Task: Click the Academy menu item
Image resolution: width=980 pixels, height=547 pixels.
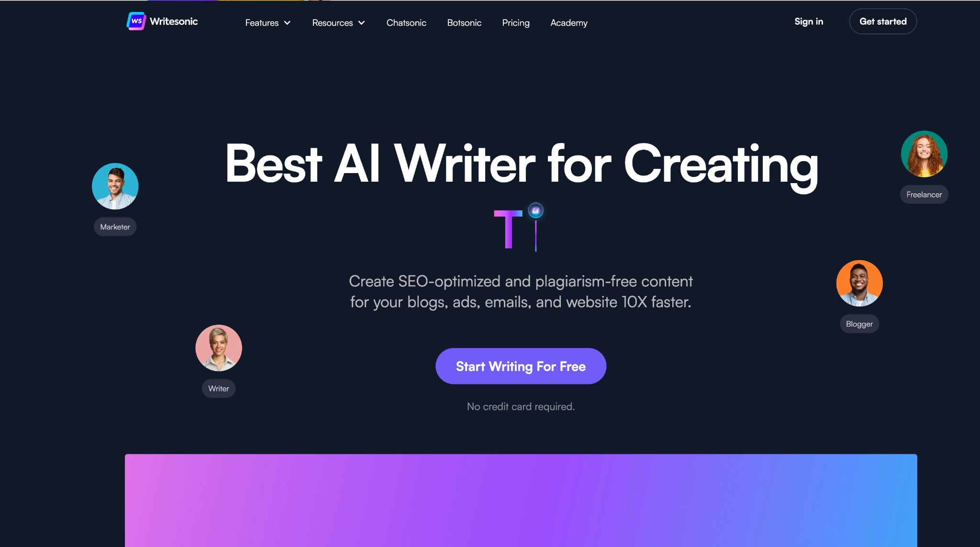Action: coord(569,22)
